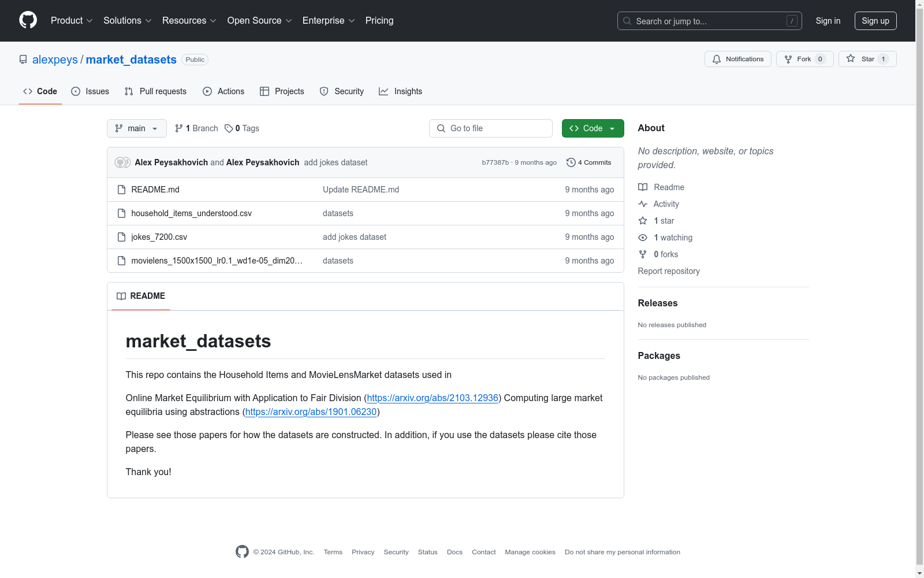
Task: Open the alexpeys profile link
Action: [55, 60]
